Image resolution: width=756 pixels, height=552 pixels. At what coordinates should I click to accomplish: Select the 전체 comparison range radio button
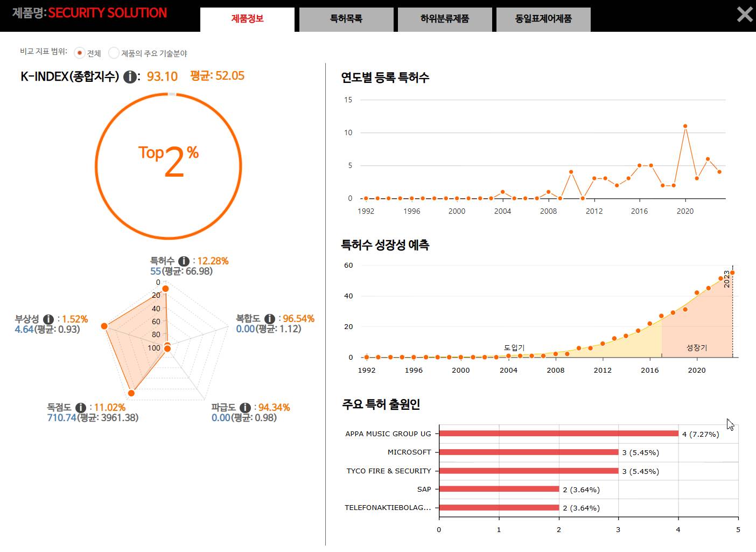(x=79, y=53)
